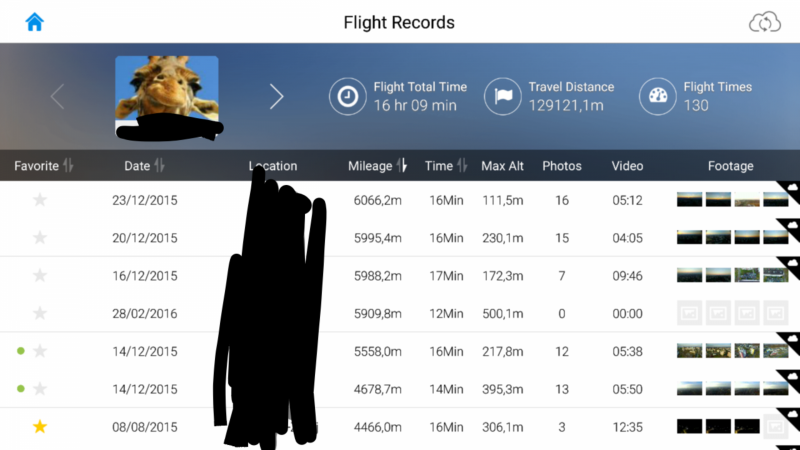Tap the cloud sync icon
The width and height of the screenshot is (800, 450).
[764, 22]
